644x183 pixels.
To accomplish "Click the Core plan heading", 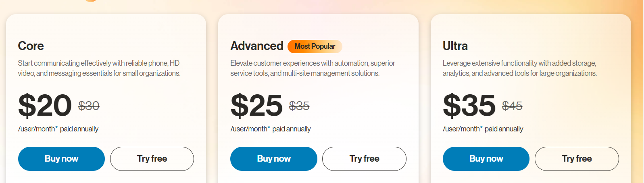I will click(31, 46).
